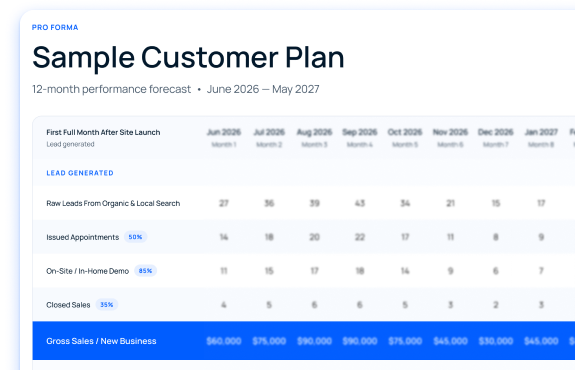
Task: Click Issued Appointments value 17 for Oct 2026
Action: coord(405,237)
